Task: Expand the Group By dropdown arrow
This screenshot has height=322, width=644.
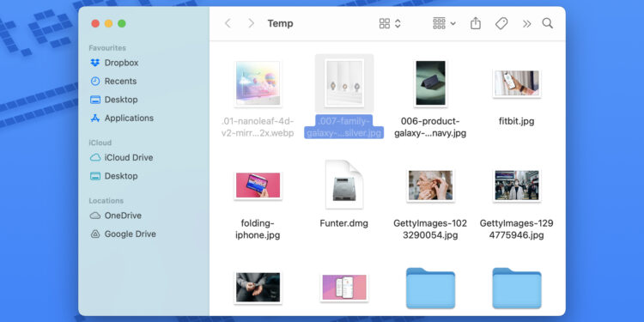Action: click(453, 23)
